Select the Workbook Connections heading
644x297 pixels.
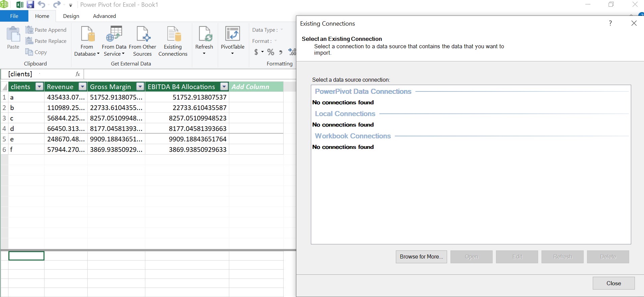pos(353,136)
